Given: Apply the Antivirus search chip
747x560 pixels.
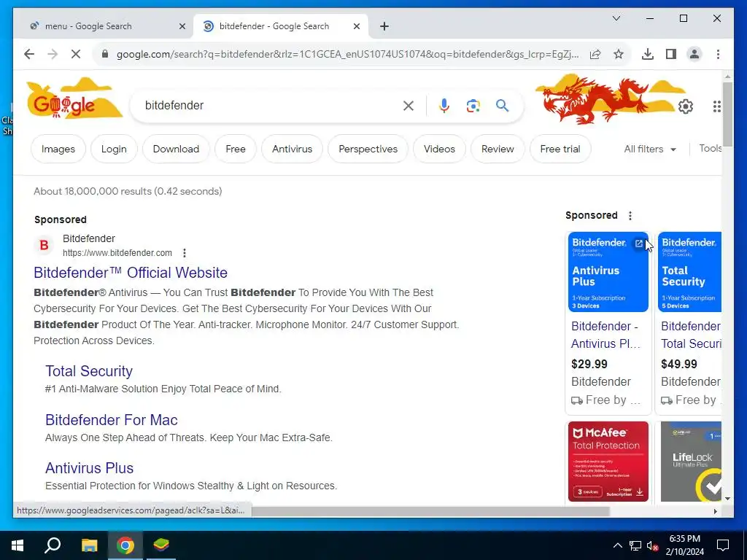Looking at the screenshot, I should pos(292,149).
